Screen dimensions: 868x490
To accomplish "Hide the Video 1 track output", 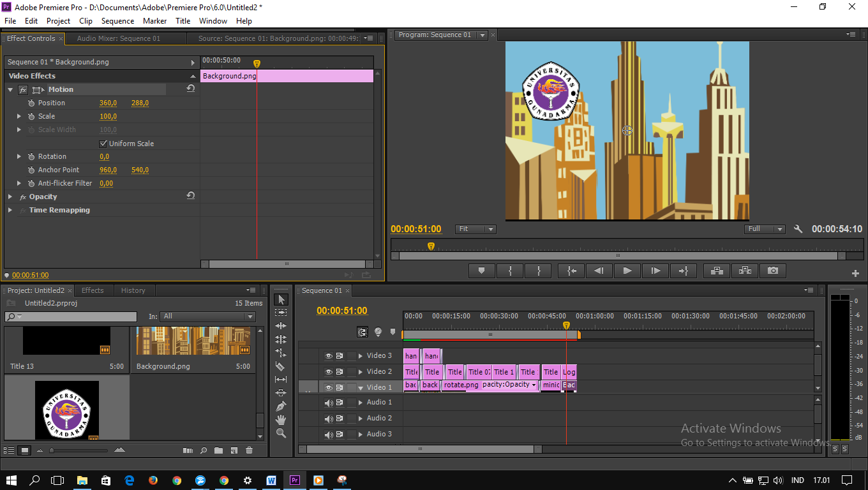I will [328, 387].
